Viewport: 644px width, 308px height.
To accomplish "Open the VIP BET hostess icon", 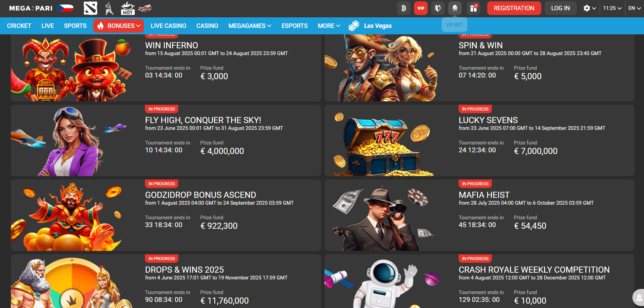I will coord(455,8).
